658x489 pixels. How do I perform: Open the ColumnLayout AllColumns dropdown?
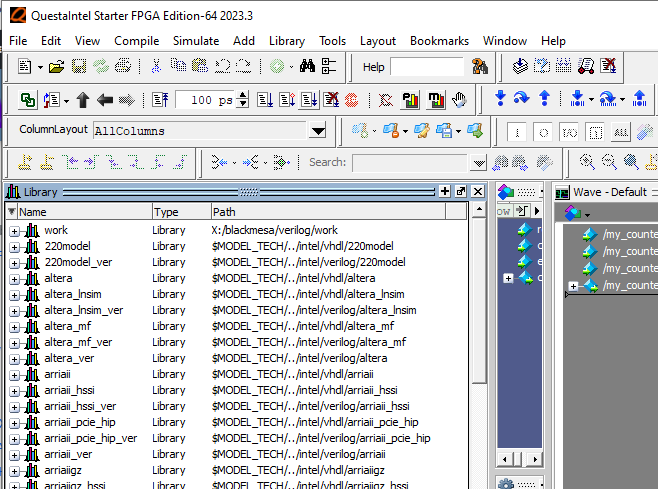[x=318, y=131]
